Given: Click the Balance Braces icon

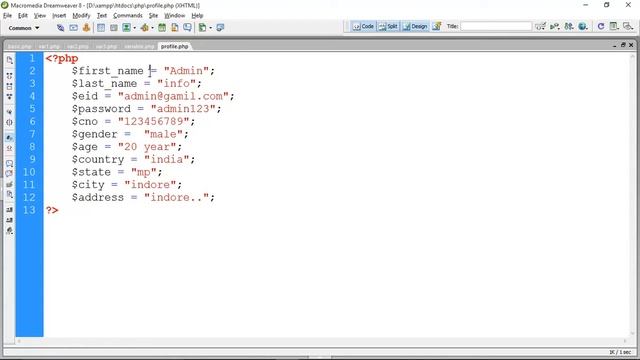Looking at the screenshot, I should (x=9, y=122).
